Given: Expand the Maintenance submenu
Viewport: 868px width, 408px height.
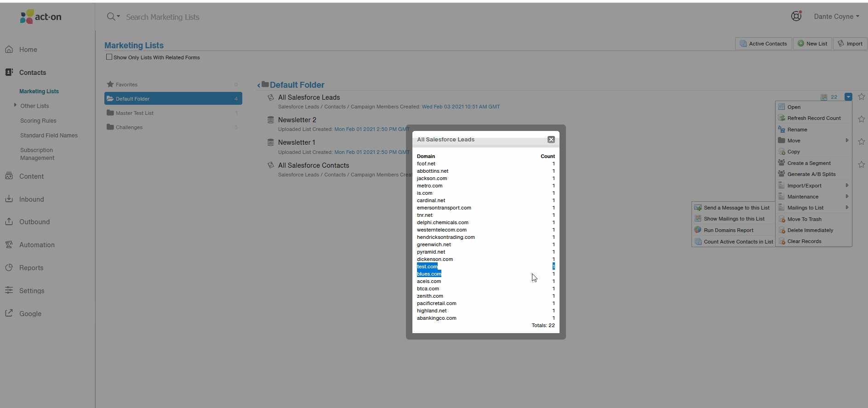Looking at the screenshot, I should click(x=814, y=197).
